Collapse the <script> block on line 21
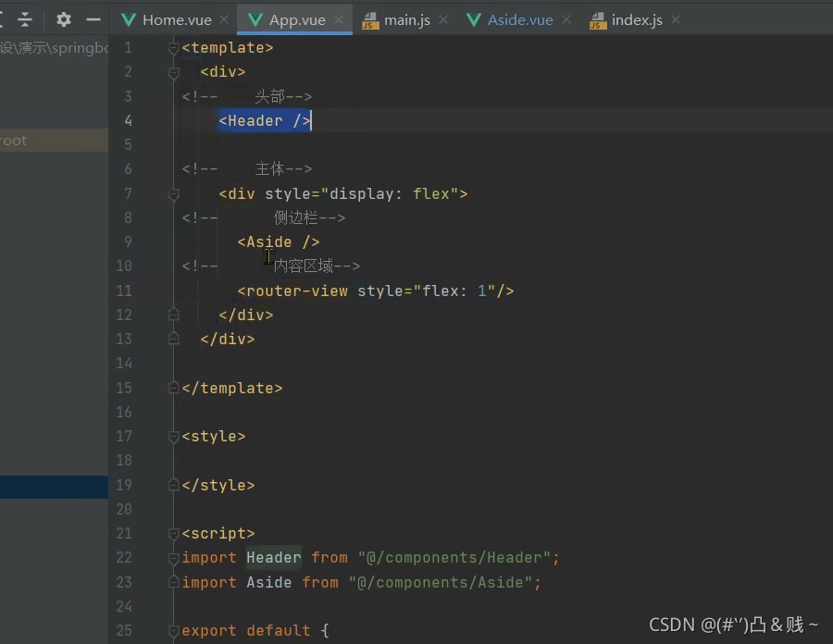 click(173, 534)
